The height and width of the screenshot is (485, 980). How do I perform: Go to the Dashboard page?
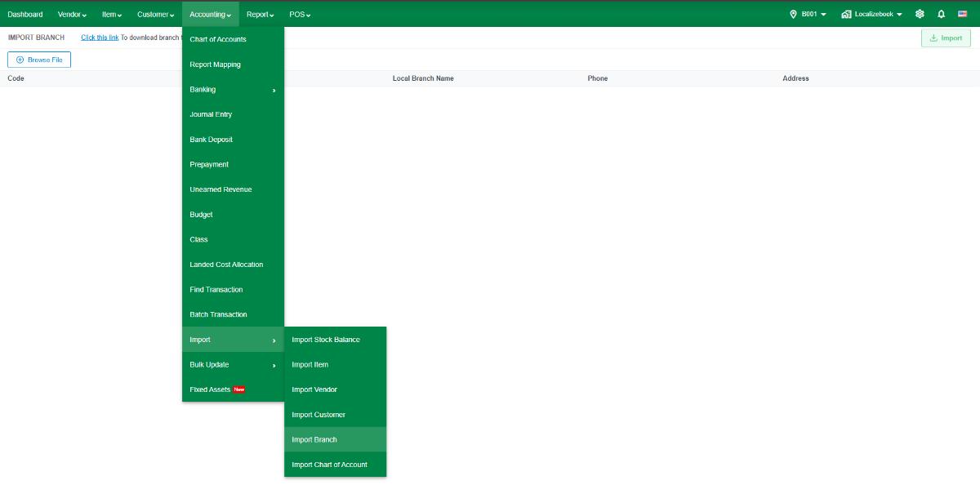tap(25, 14)
